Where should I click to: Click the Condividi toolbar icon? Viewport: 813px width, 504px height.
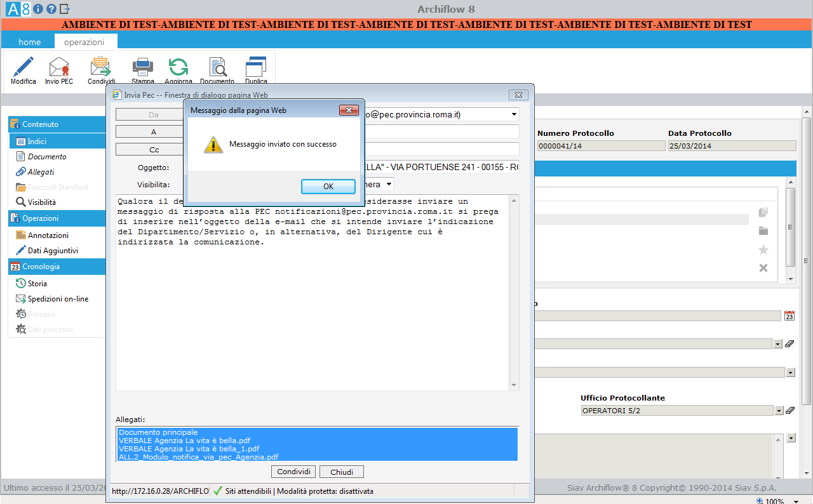click(x=101, y=70)
